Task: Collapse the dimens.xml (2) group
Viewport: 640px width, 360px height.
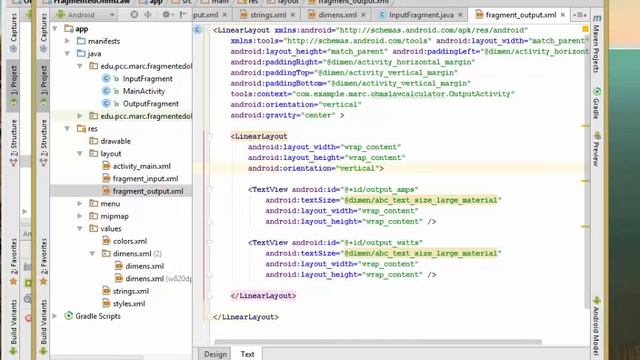Action: pos(92,253)
